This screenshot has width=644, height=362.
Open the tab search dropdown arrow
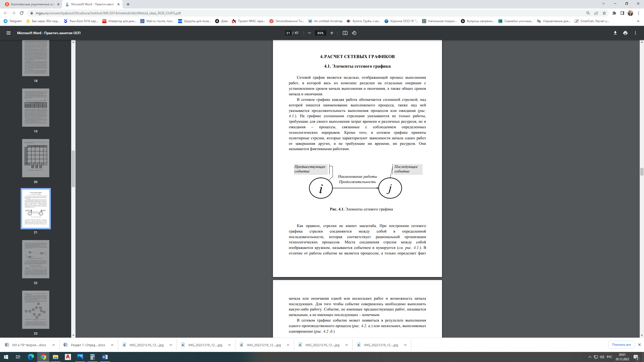tap(603, 4)
